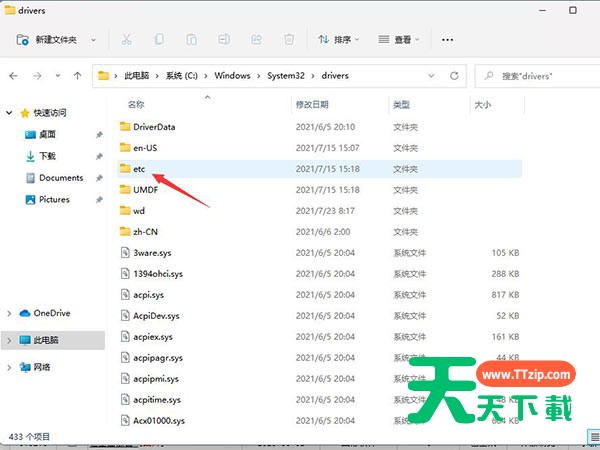The height and width of the screenshot is (450, 600).
Task: Click the Rename icon in toolbar
Action: [224, 40]
